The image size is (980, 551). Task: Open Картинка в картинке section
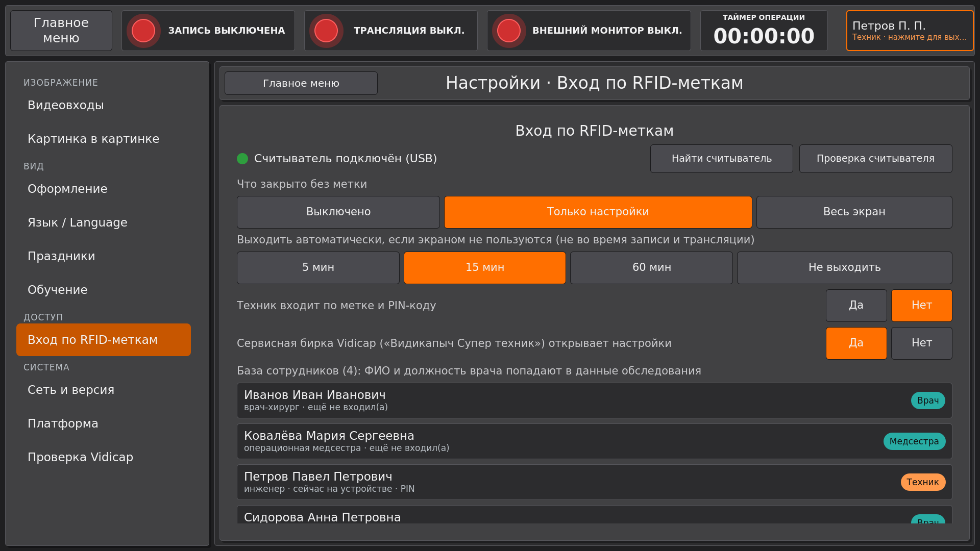point(104,139)
